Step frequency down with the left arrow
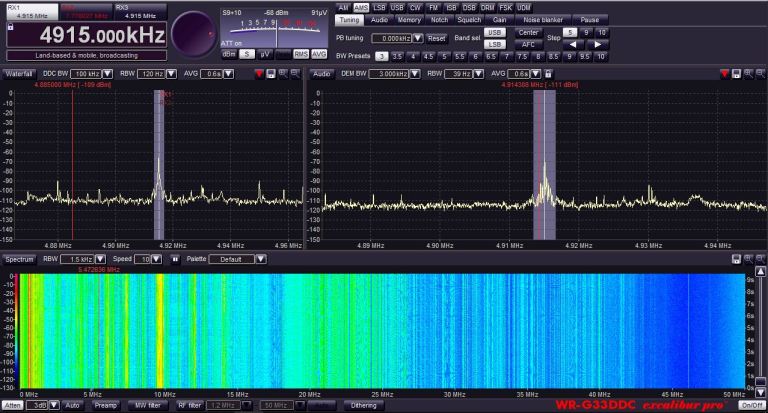Screen dimensions: 768x413 571,45
